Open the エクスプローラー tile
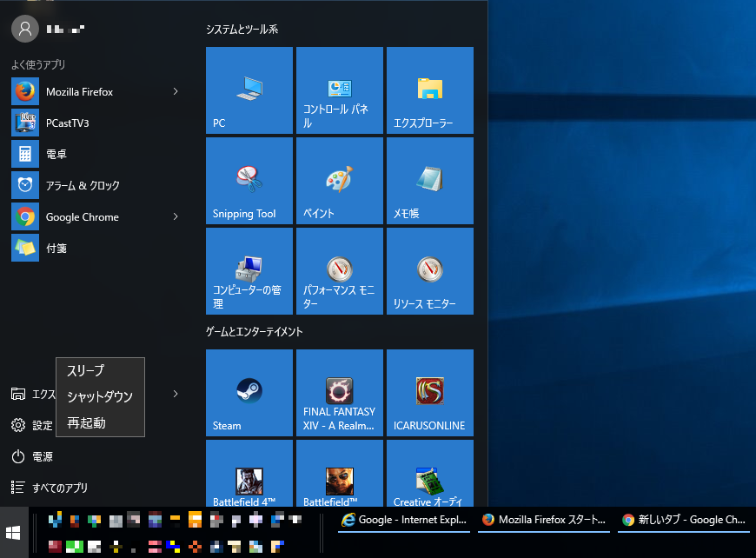Viewport: 756px width, 558px height. [430, 90]
